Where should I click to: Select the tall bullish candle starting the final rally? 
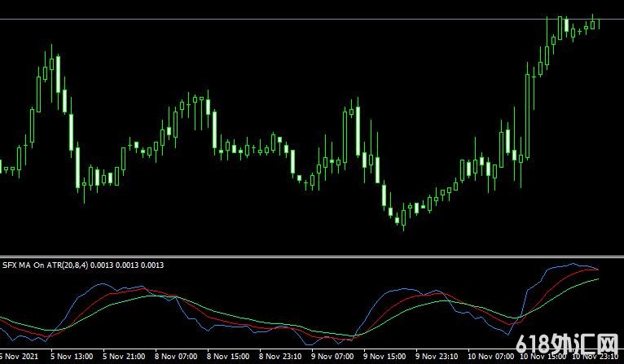pos(529,114)
